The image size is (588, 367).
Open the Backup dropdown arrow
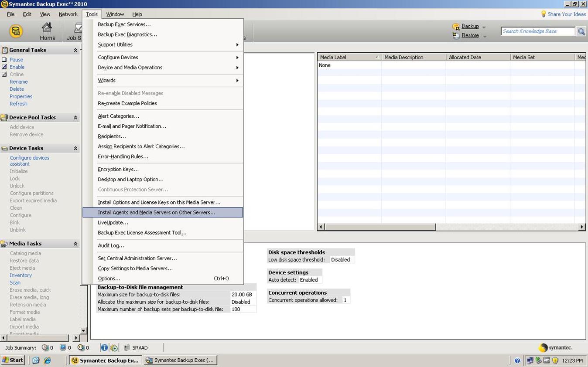tap(484, 27)
